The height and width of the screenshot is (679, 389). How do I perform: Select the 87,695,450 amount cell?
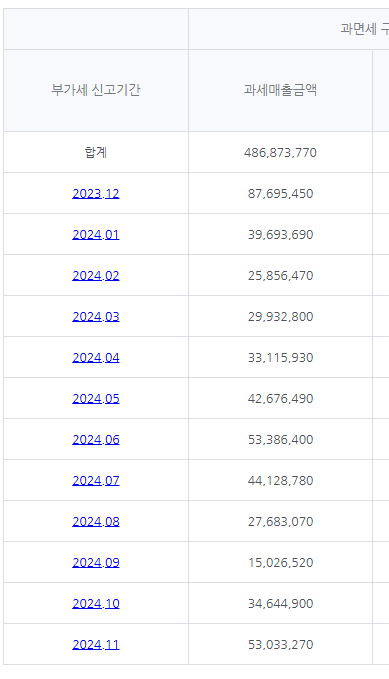point(280,193)
